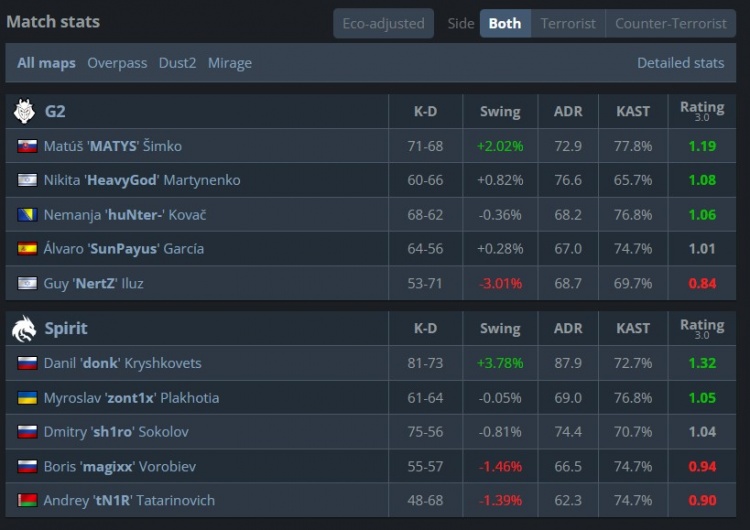Click the Match stats heading
Screen dimensions: 750x530
point(53,22)
